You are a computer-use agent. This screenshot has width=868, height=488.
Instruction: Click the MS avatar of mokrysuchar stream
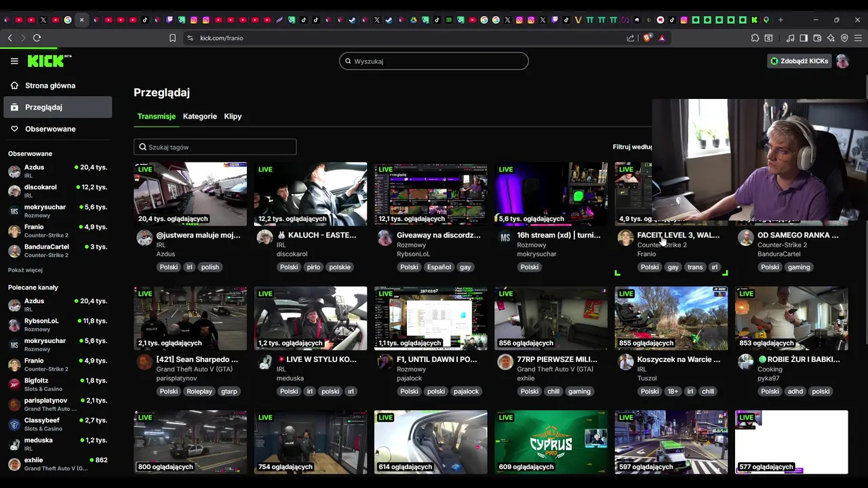tap(505, 237)
